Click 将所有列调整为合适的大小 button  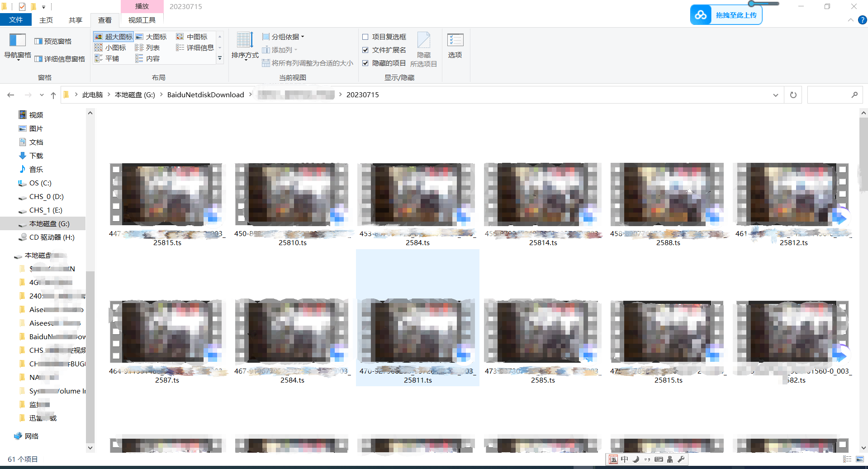308,63
